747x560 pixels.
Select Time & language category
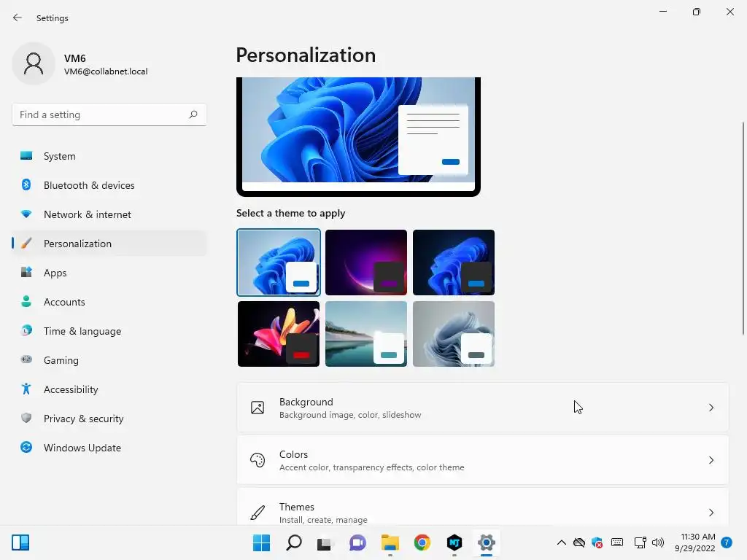(x=109, y=330)
